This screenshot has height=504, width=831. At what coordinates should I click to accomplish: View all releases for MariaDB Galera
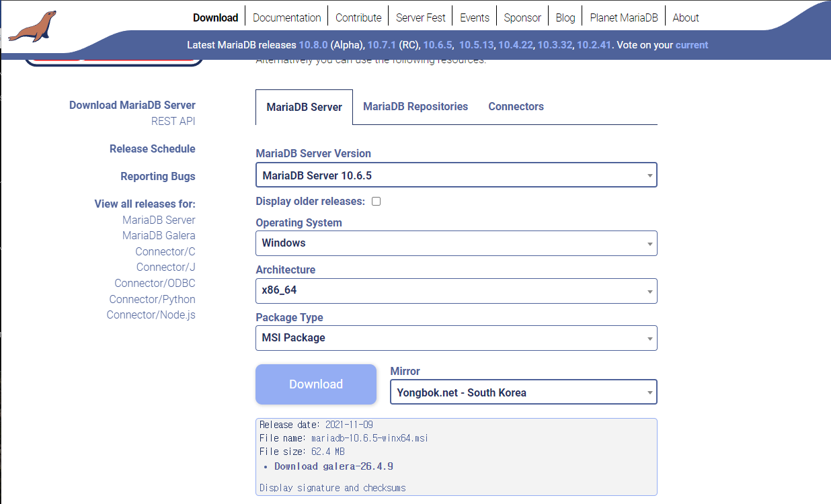pos(159,235)
